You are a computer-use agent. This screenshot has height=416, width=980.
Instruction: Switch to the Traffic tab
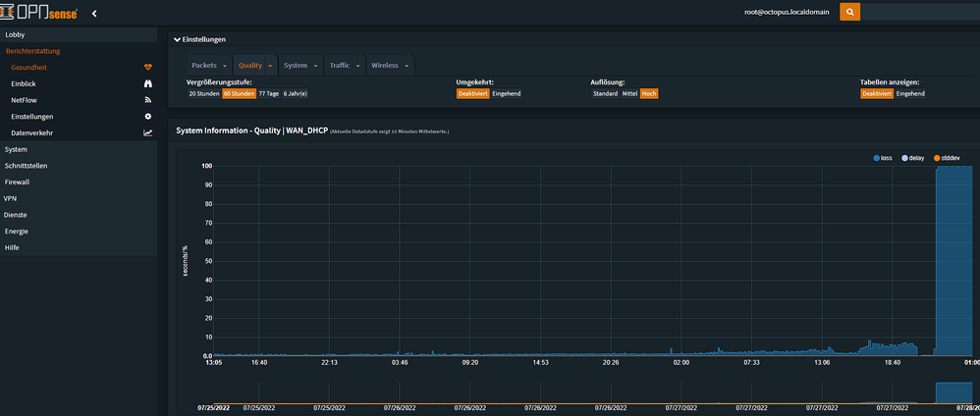point(340,65)
